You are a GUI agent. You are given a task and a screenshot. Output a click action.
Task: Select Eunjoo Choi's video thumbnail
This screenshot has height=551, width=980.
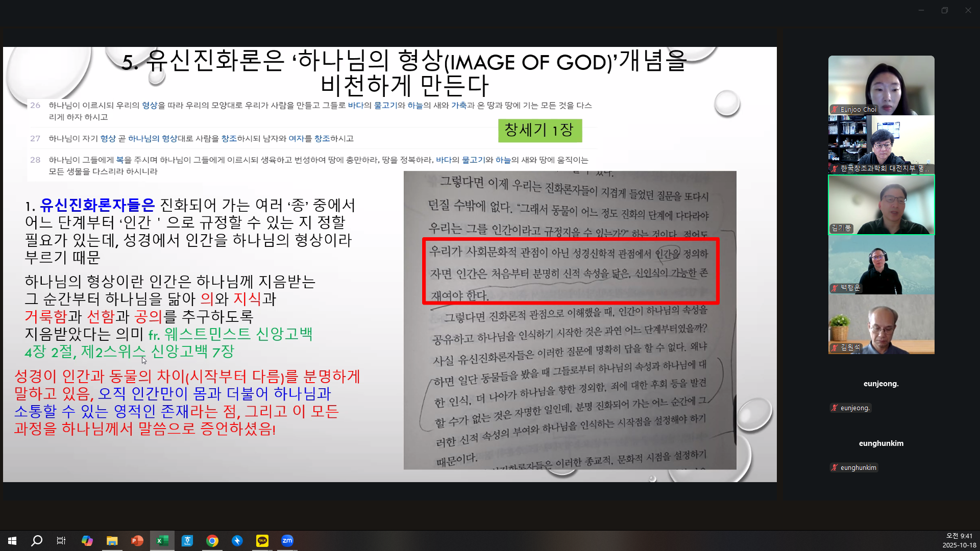click(x=881, y=85)
